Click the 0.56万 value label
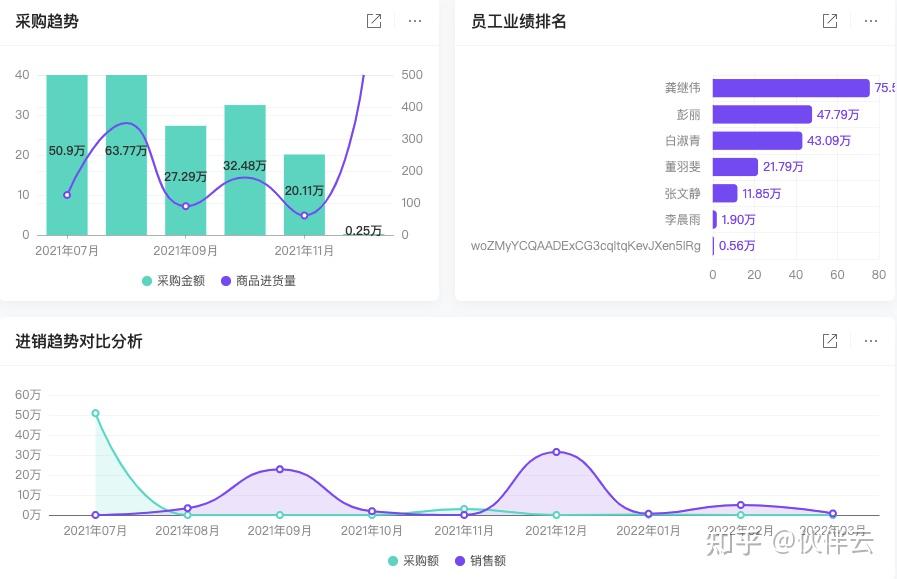Viewport: 897px width, 579px height. pyautogui.click(x=737, y=246)
